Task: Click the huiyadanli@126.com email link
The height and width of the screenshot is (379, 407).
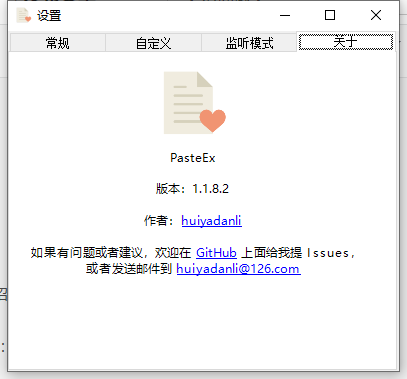Action: (x=238, y=269)
